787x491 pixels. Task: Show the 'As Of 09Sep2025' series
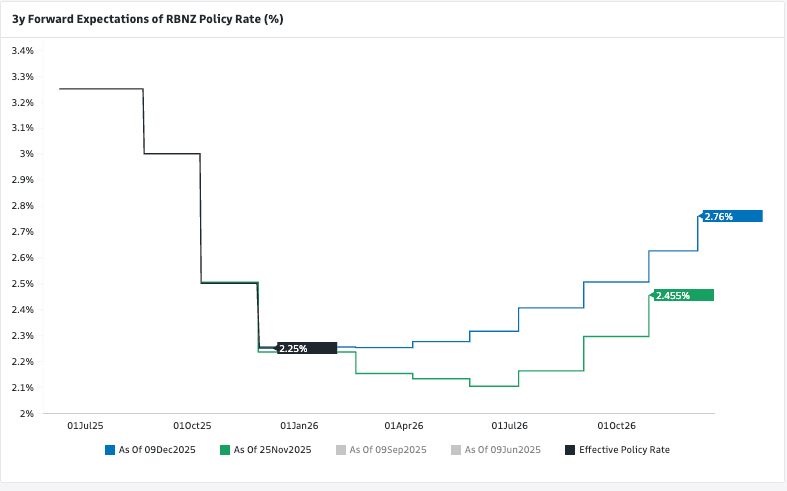388,450
